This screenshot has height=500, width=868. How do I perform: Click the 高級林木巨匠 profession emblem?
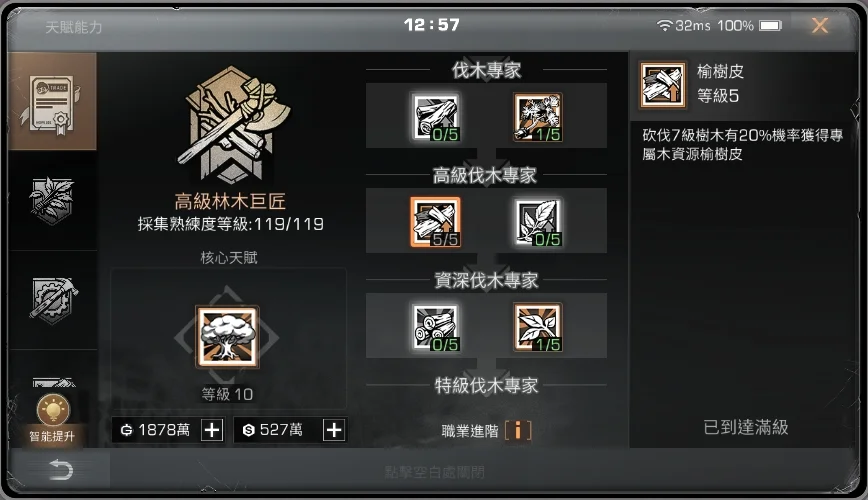point(231,125)
